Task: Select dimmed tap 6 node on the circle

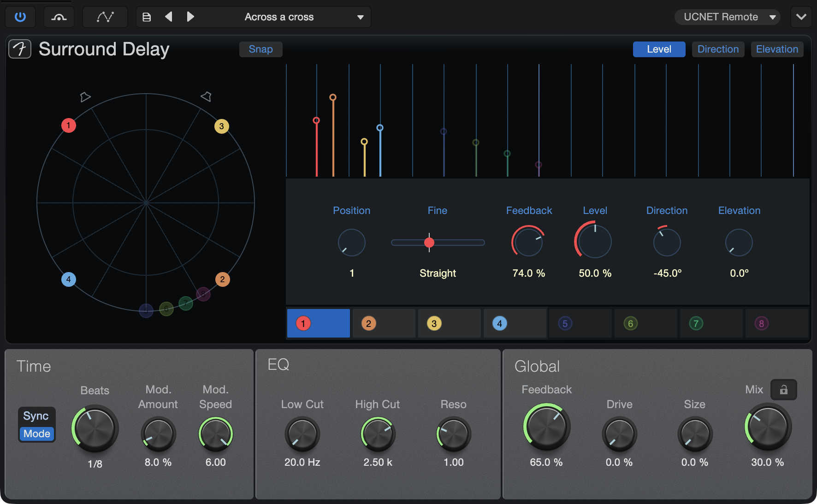Action: pyautogui.click(x=166, y=308)
